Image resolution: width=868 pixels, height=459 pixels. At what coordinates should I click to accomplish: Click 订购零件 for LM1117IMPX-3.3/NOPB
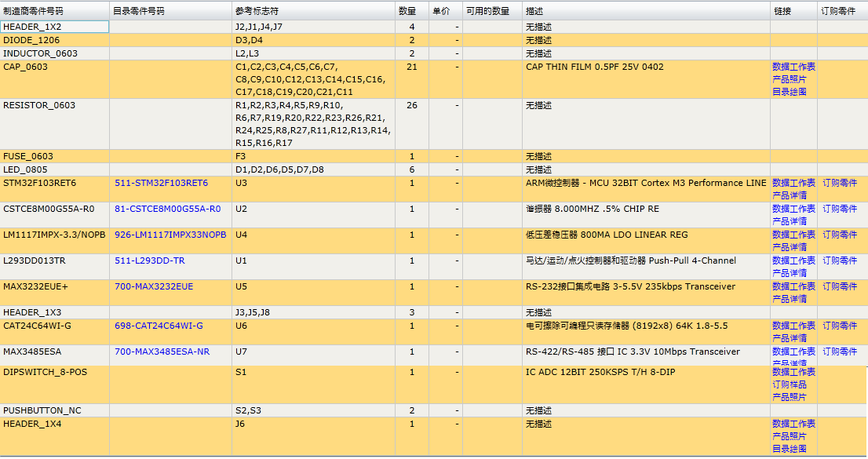[x=840, y=235]
